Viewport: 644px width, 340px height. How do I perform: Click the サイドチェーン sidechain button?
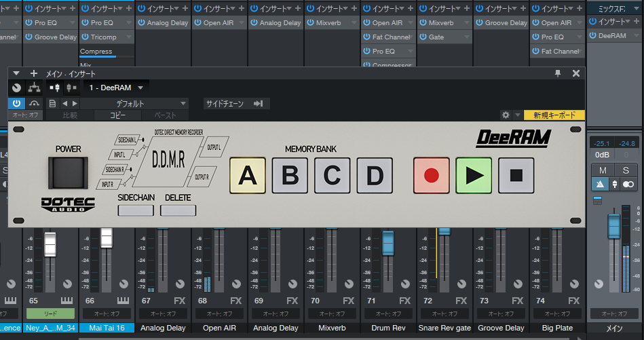pyautogui.click(x=237, y=103)
